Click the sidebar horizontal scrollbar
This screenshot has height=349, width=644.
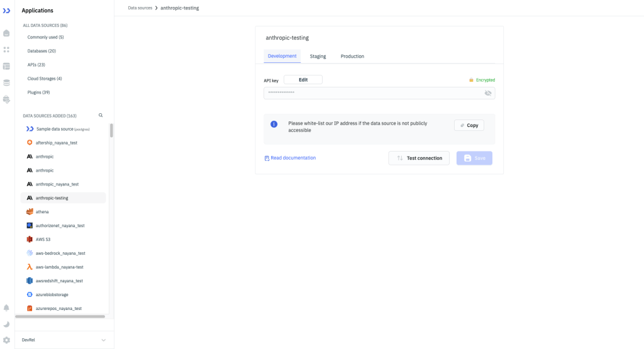(60, 316)
